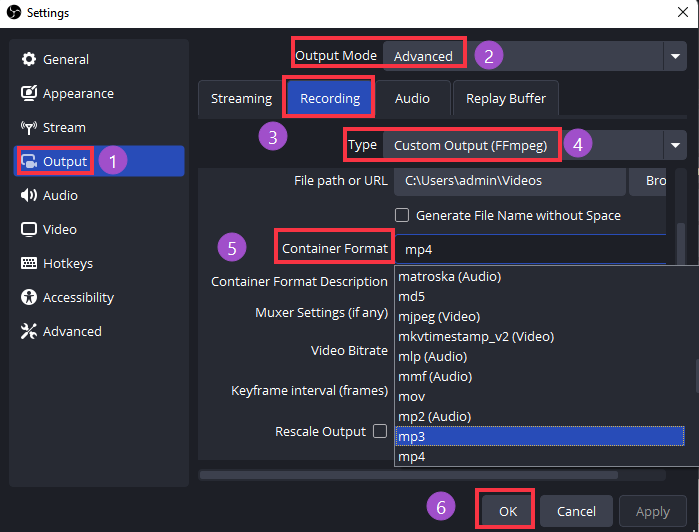The image size is (699, 532).
Task: Select mmf (Audio) format
Action: [x=540, y=376]
